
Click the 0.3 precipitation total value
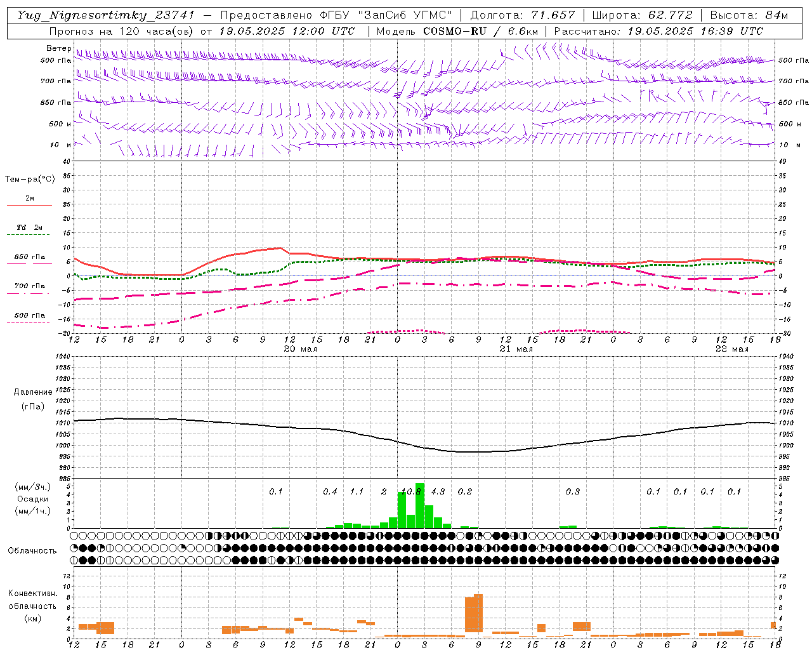[572, 491]
